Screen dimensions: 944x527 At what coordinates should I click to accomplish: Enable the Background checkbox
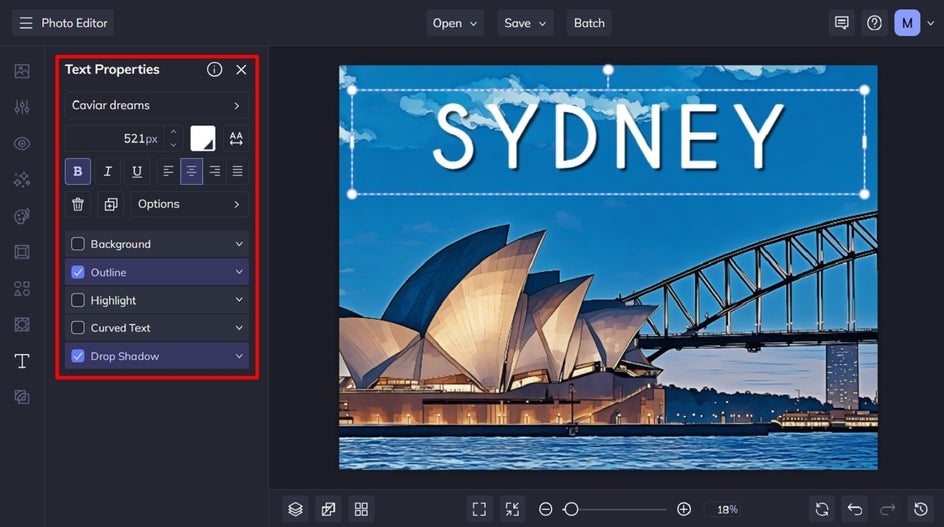click(78, 244)
